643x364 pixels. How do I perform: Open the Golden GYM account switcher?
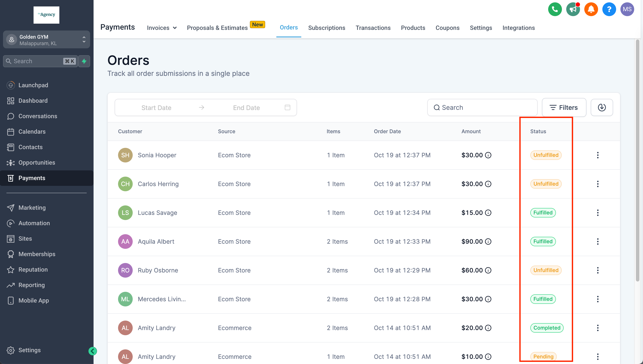(46, 40)
